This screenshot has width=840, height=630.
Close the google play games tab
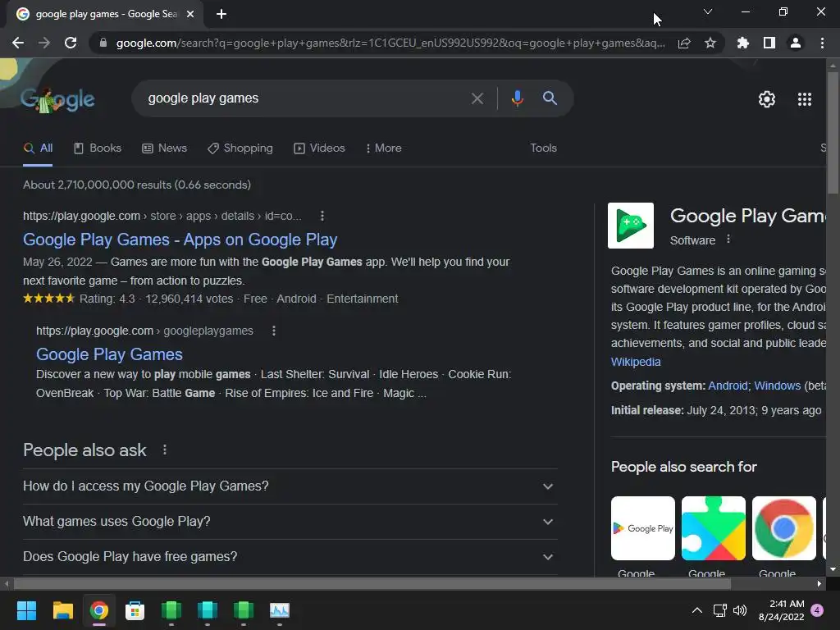pos(190,14)
